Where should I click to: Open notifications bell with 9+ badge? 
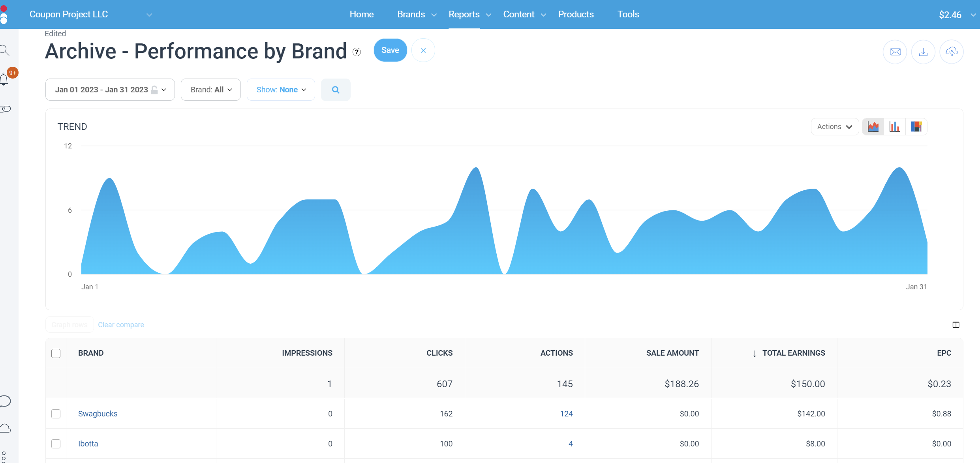(x=5, y=79)
